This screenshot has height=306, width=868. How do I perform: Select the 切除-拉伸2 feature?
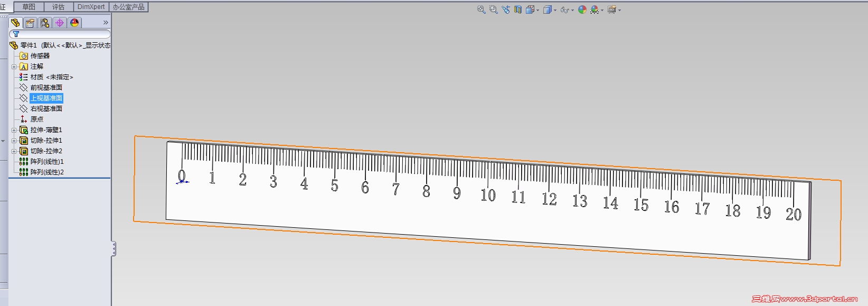pos(46,151)
